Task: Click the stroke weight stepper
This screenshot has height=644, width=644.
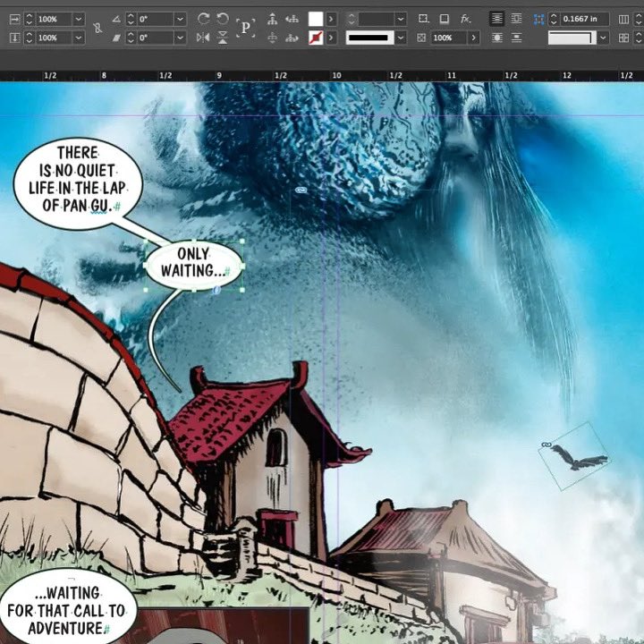Action: click(352, 19)
